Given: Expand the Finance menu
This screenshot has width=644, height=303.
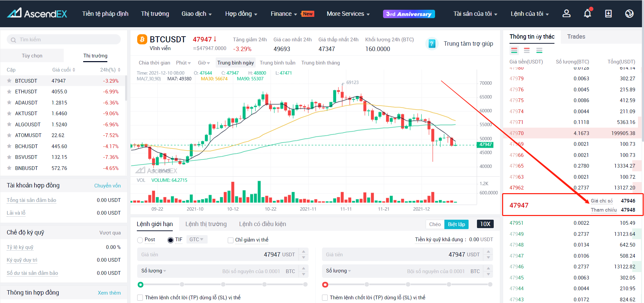Looking at the screenshot, I should (x=284, y=14).
